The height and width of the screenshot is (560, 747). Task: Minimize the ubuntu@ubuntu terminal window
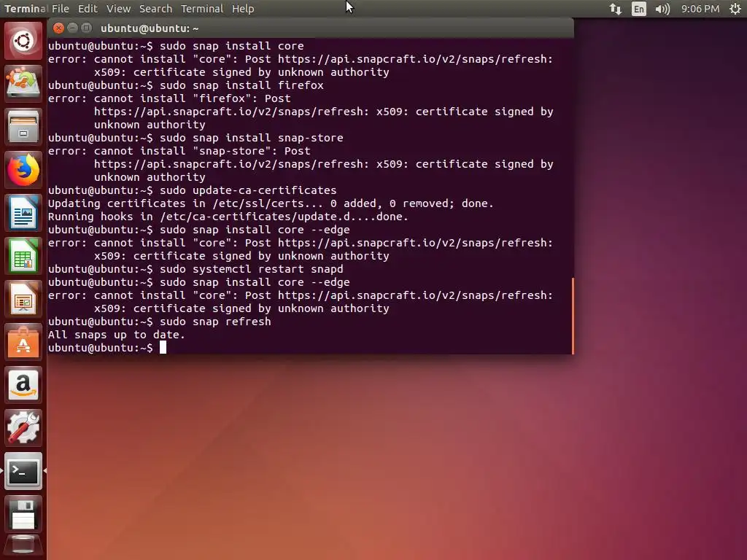coord(72,28)
